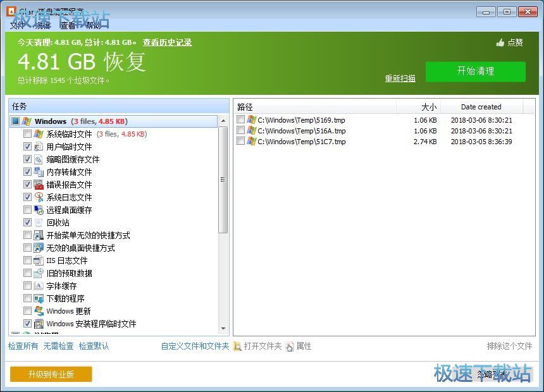Viewport: 544px width, 392px height.
Task: Click the 用户临时文件 item icon
Action: tap(39, 147)
